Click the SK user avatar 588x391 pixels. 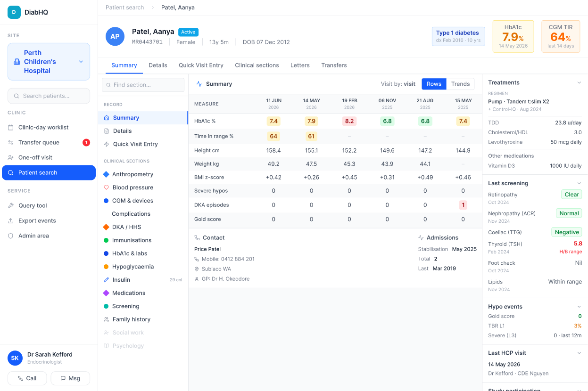(x=15, y=358)
